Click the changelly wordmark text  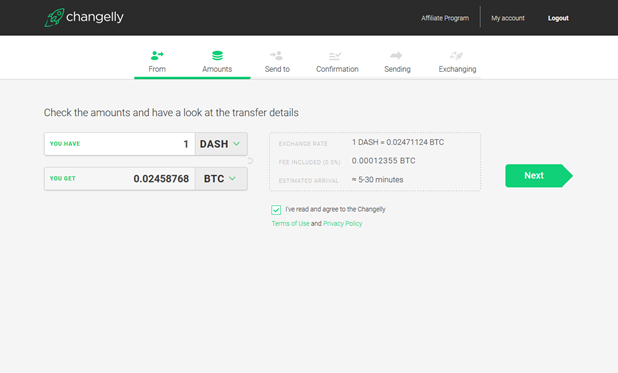(x=95, y=17)
